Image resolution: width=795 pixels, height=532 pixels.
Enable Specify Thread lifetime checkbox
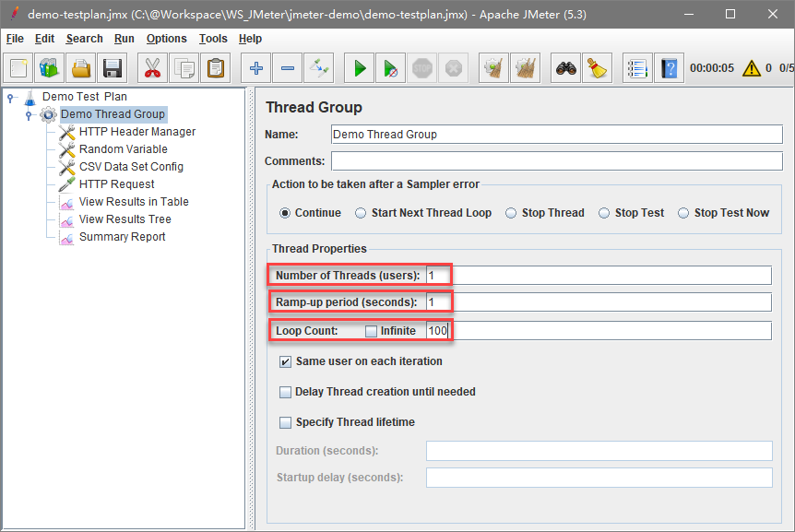coord(286,422)
